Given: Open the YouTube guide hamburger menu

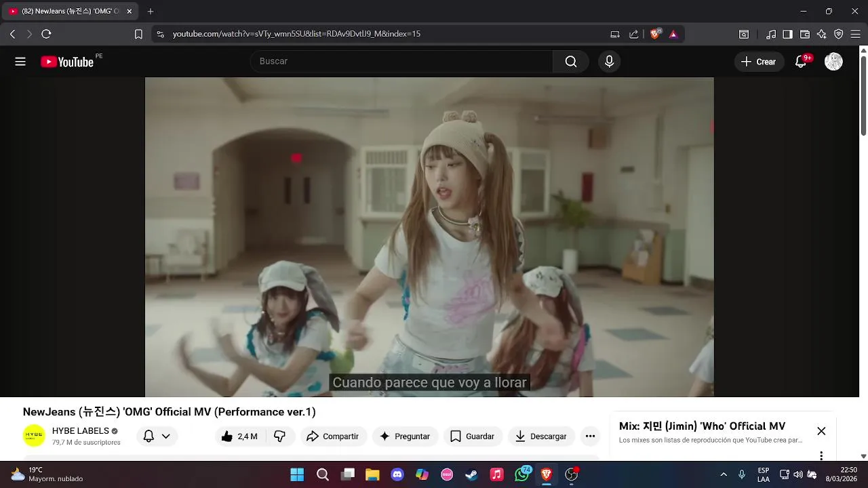Looking at the screenshot, I should coord(20,62).
